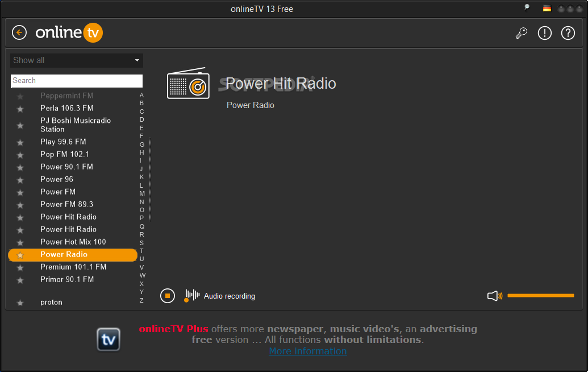Jump to letter S in index

pos(141,242)
